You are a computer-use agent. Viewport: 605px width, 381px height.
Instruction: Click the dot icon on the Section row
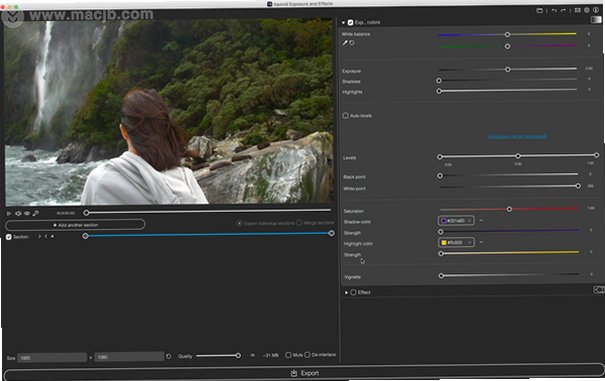click(52, 237)
